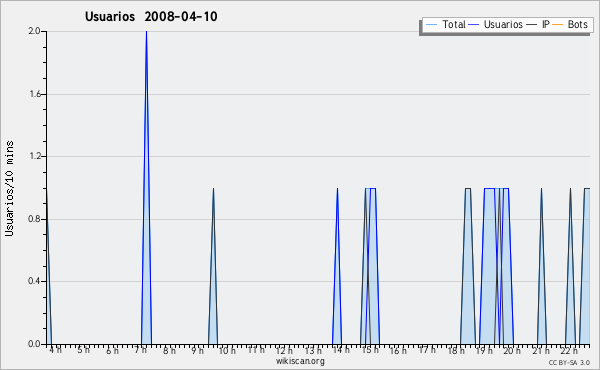The height and width of the screenshot is (370, 600).
Task: Click the 5 h x-axis label
Action: pos(83,350)
